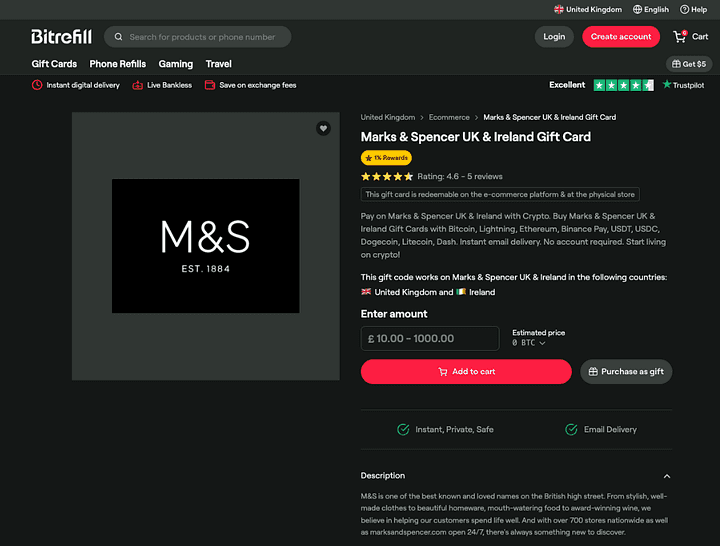This screenshot has height=546, width=720.
Task: Go to Ecommerce breadcrumb
Action: click(449, 118)
